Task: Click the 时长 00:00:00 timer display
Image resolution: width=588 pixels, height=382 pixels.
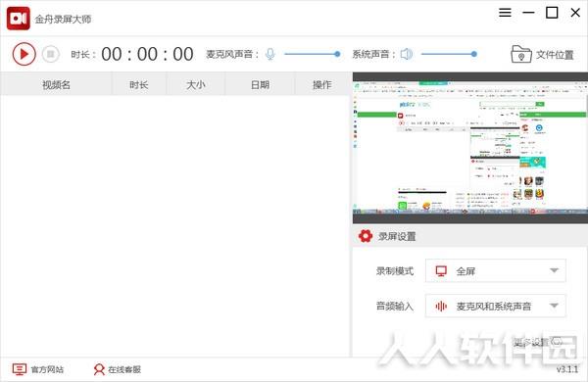Action: 147,54
